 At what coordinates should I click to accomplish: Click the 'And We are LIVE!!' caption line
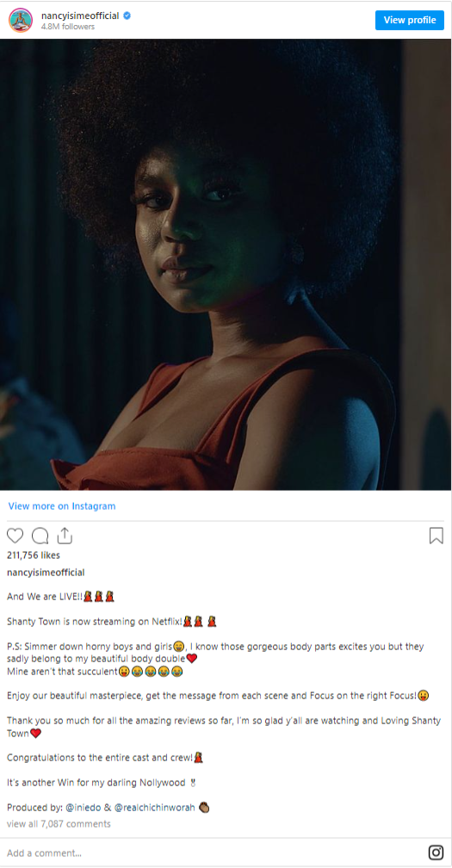[x=61, y=597]
